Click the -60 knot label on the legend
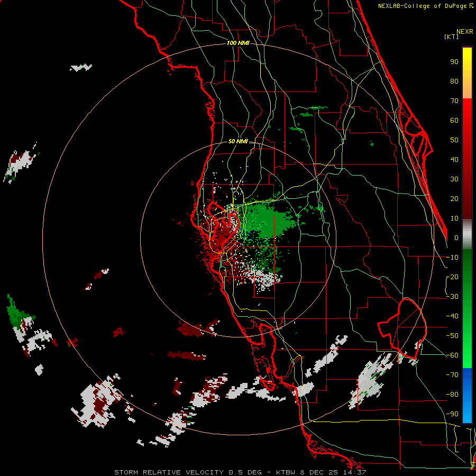Image resolution: width=476 pixels, height=476 pixels. pos(452,355)
